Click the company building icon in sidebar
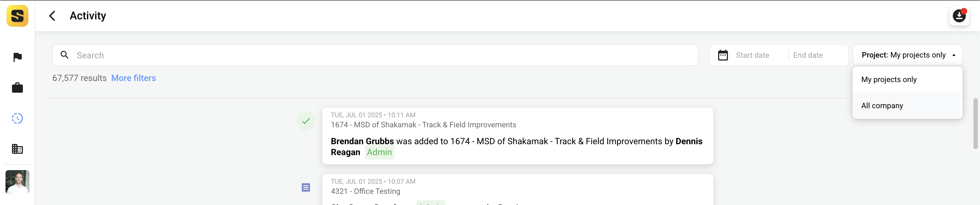Image resolution: width=980 pixels, height=205 pixels. point(17,149)
